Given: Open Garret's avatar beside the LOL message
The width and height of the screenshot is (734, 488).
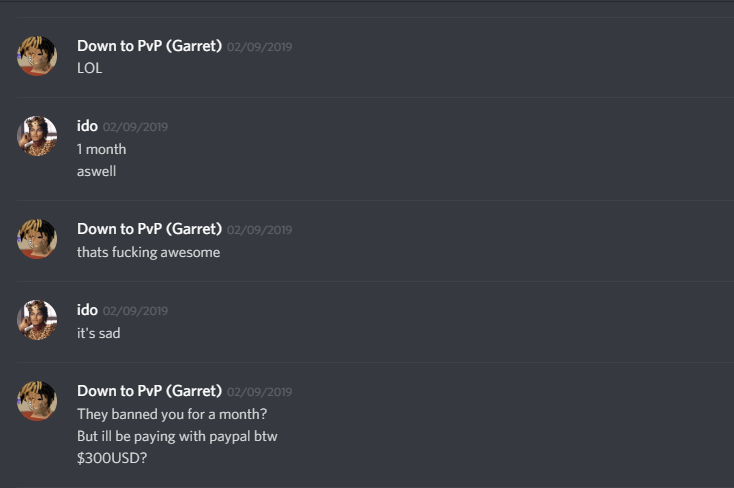Looking at the screenshot, I should (x=37, y=56).
